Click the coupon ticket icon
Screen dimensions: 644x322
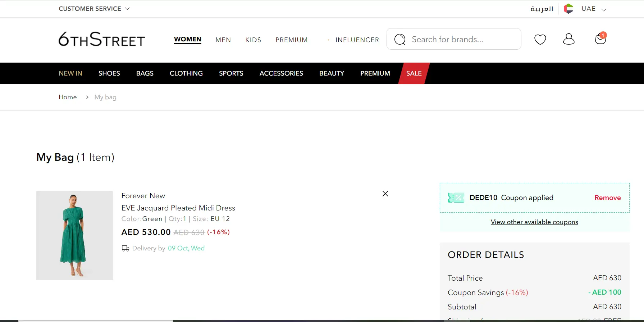click(x=456, y=198)
